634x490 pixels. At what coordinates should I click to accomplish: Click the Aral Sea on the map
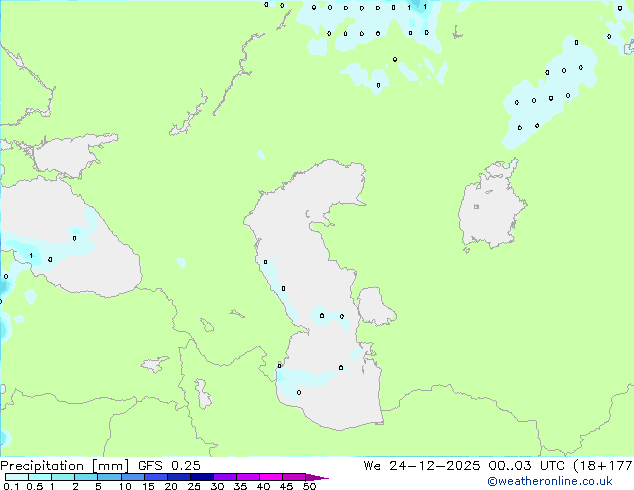click(492, 212)
